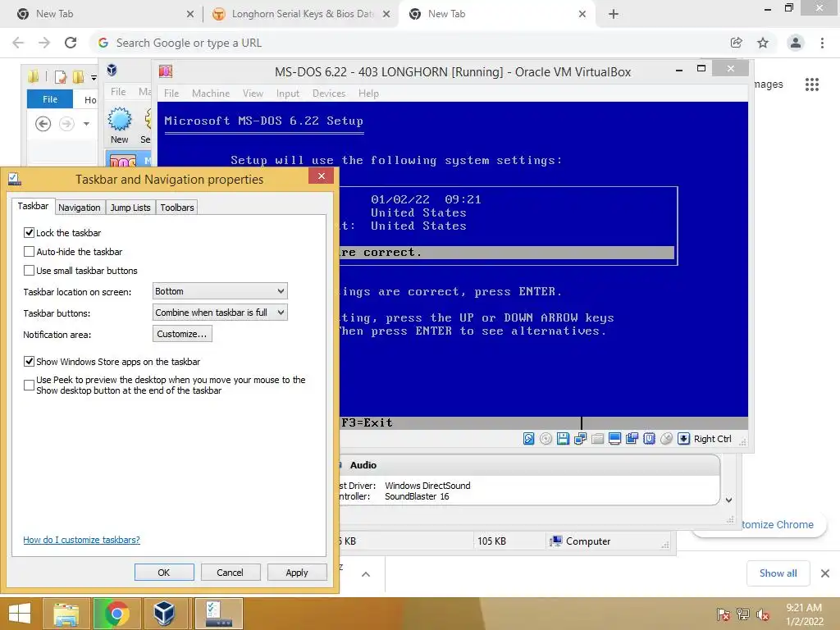Image resolution: width=840 pixels, height=630 pixels.
Task: Click the optical disc indicator in VirtualBox status bar
Action: coord(546,439)
